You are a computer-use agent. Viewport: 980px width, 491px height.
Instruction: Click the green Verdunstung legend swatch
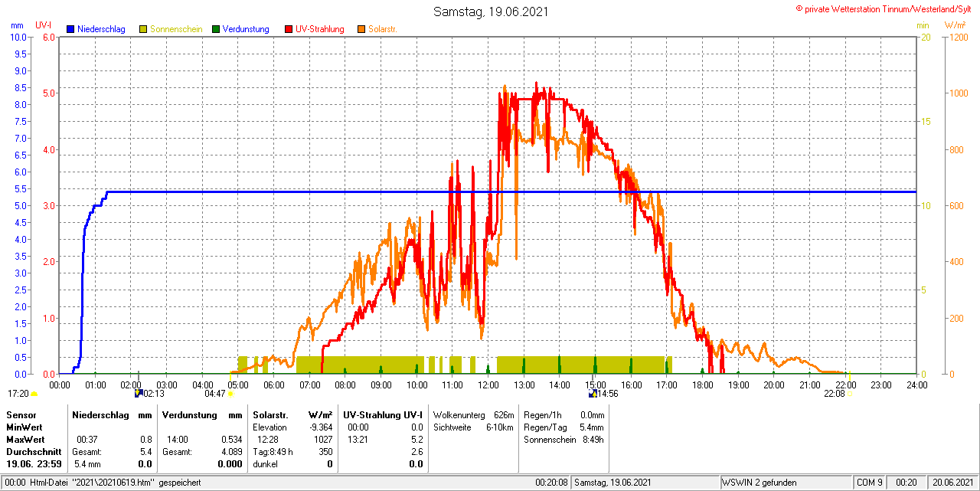point(216,29)
